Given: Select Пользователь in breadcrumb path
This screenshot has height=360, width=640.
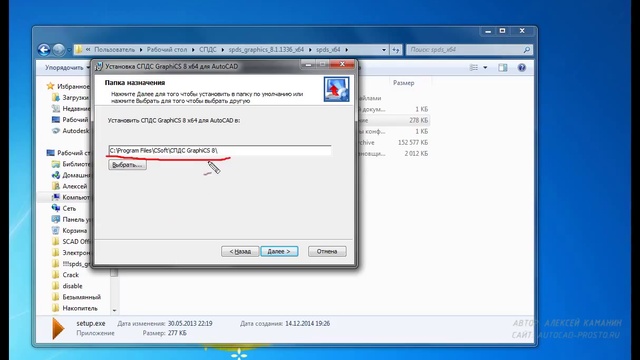Looking at the screenshot, I should tap(114, 50).
